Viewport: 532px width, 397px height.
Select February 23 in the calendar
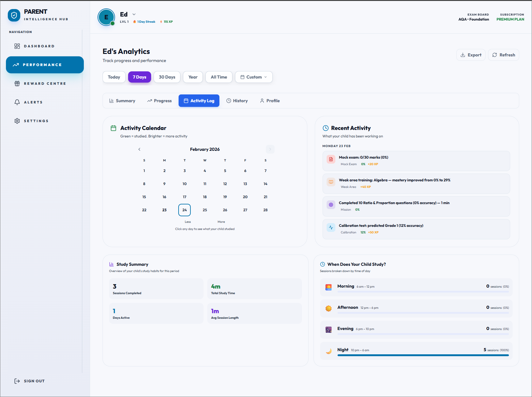point(164,210)
